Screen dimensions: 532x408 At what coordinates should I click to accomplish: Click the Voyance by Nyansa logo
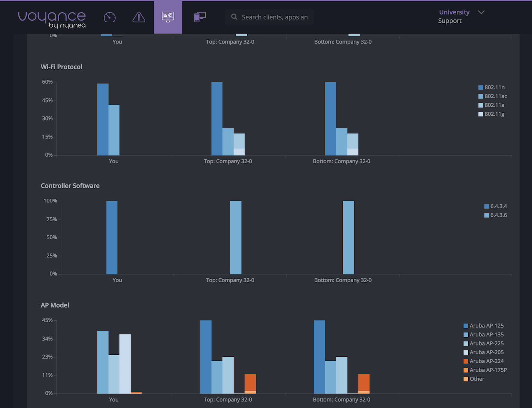pos(52,19)
